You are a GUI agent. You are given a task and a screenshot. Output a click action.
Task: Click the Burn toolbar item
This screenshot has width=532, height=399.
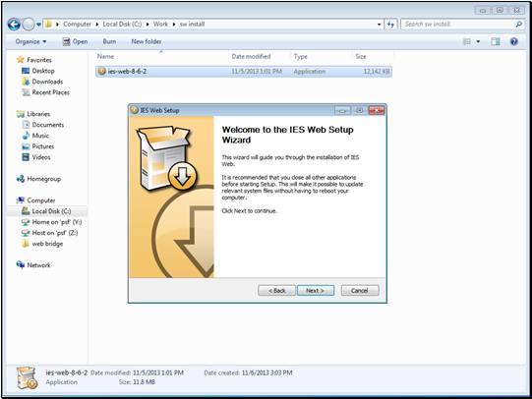(109, 41)
